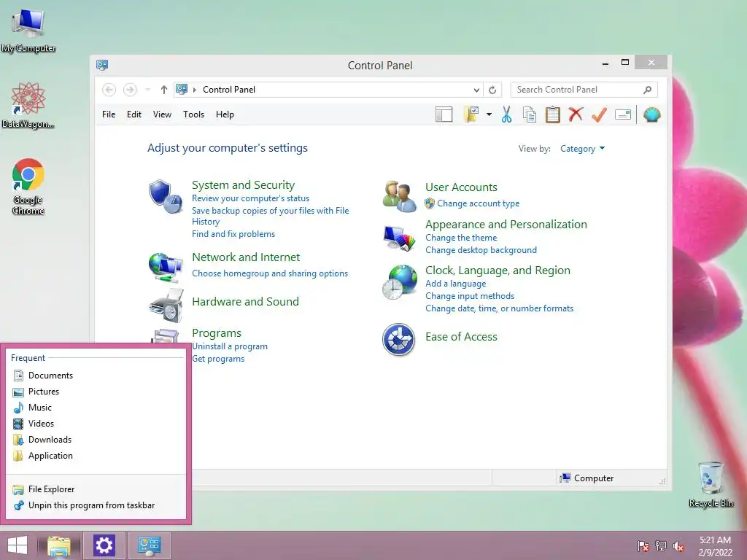747x560 pixels.
Task: Click the network tray icon
Action: coord(661,546)
